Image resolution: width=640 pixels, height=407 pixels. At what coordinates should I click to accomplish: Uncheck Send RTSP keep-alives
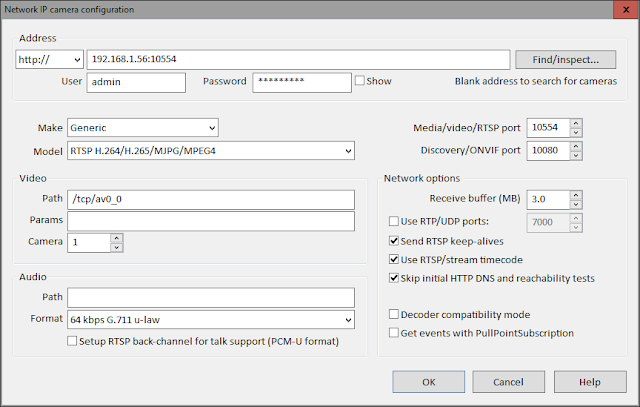[393, 241]
